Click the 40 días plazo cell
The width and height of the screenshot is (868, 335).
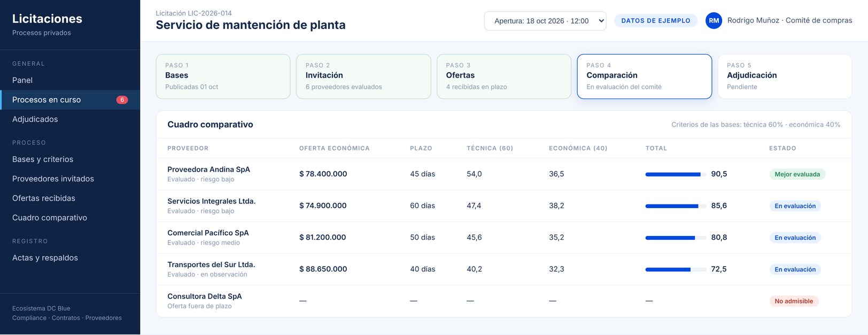point(422,269)
